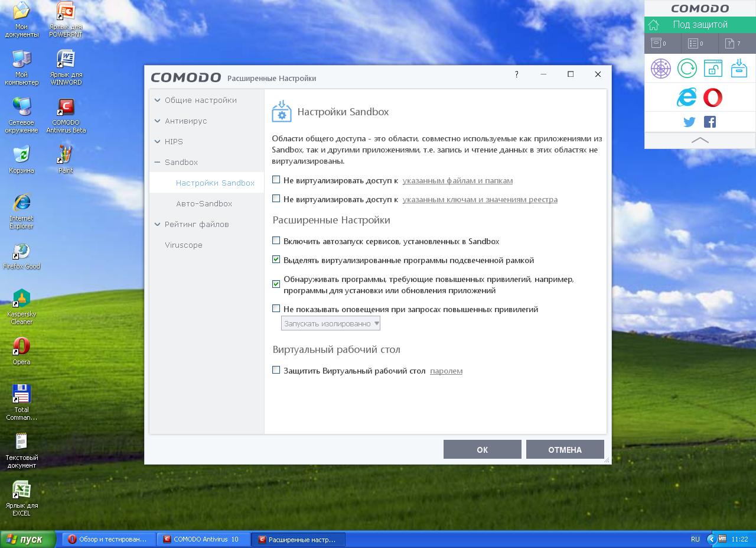Viewport: 756px width, 548px height.
Task: Select the Настройки Sandbox subsection
Action: tap(207, 183)
